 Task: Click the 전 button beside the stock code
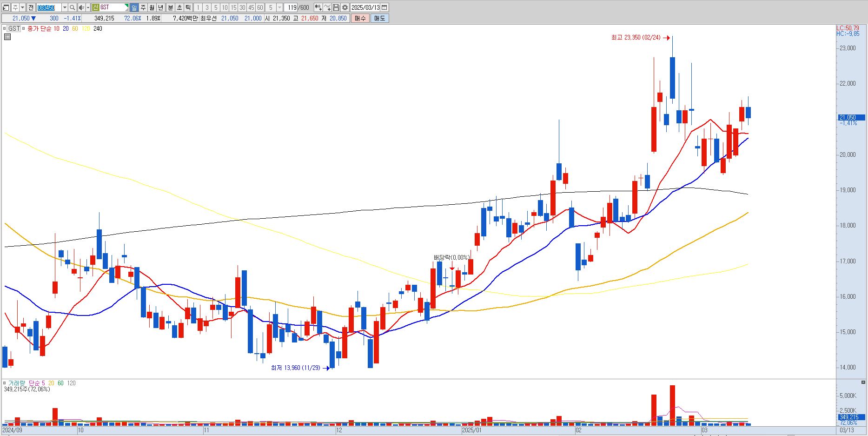point(31,7)
